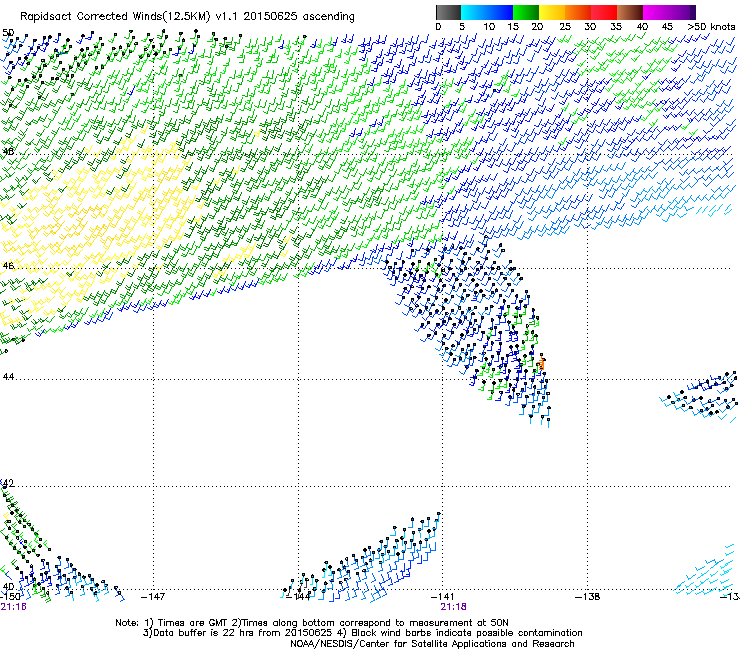This screenshot has width=740, height=650.
Task: Click the latitude label '50'
Action: tap(8, 33)
